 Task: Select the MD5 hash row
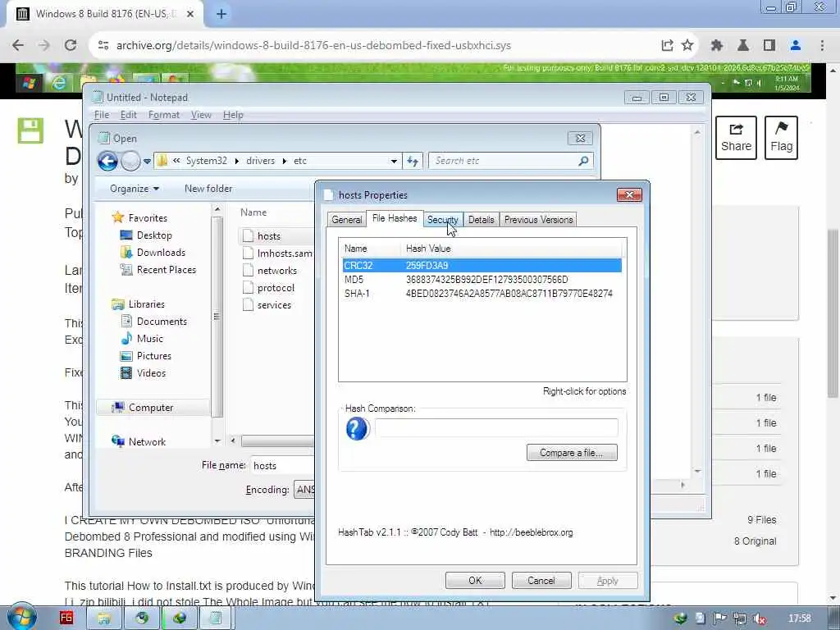482,280
